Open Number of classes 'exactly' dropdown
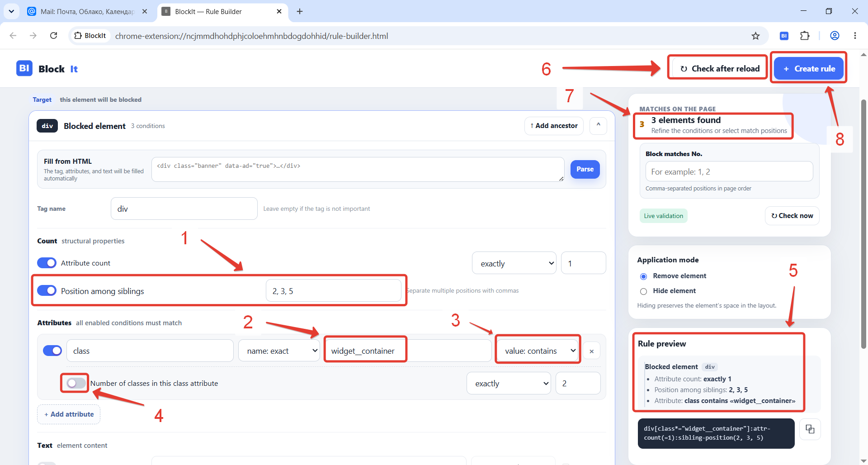 tap(509, 383)
